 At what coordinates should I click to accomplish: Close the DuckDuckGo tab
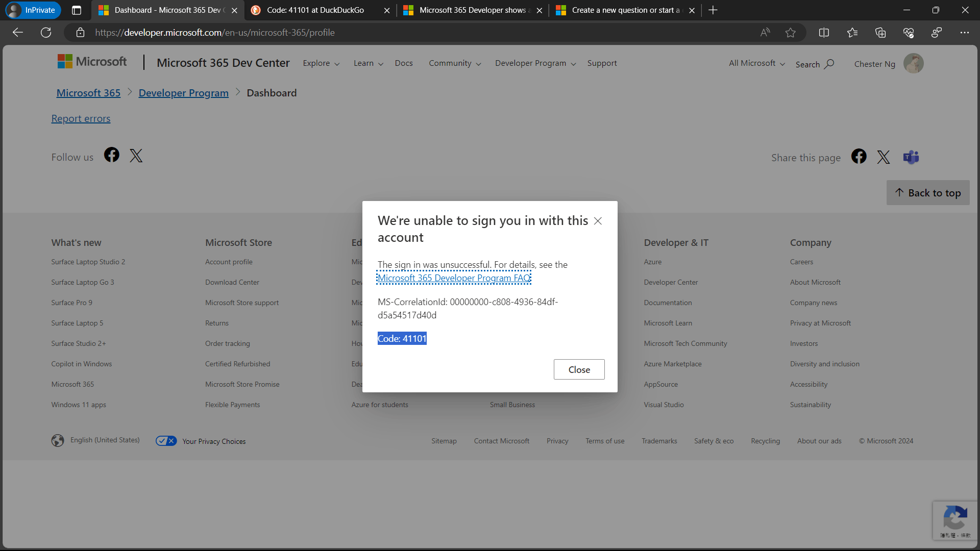tap(387, 10)
